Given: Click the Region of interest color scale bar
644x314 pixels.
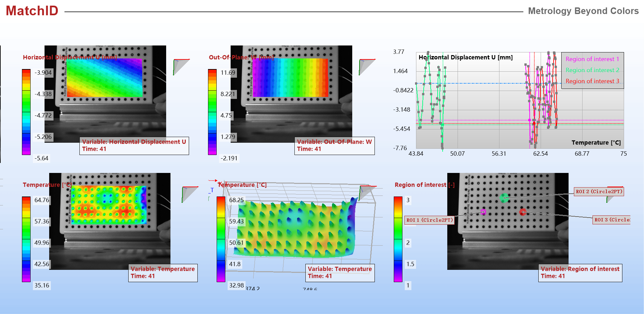Looking at the screenshot, I should (398, 239).
